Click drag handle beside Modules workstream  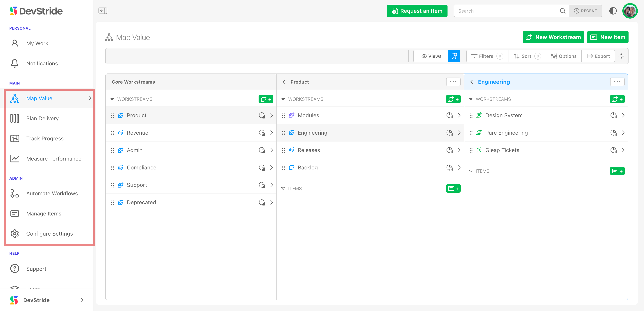click(283, 115)
